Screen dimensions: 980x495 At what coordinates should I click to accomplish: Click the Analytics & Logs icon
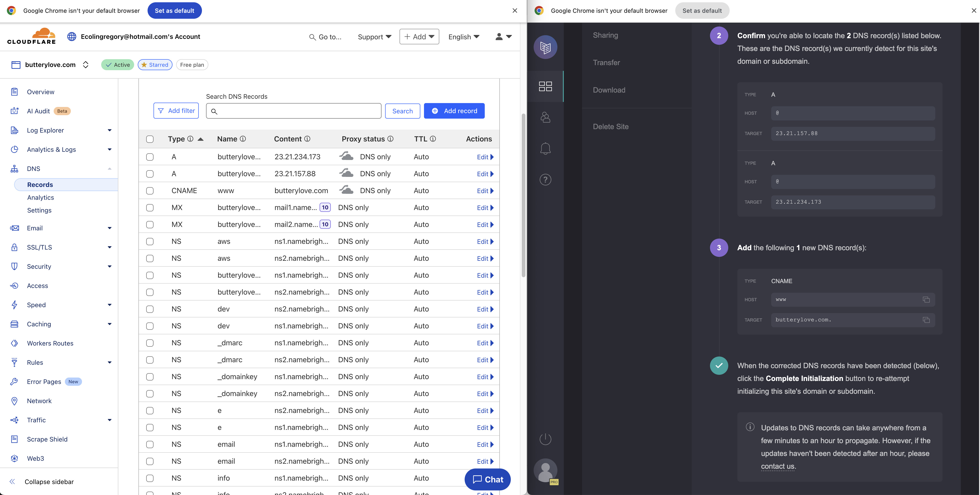coord(14,149)
